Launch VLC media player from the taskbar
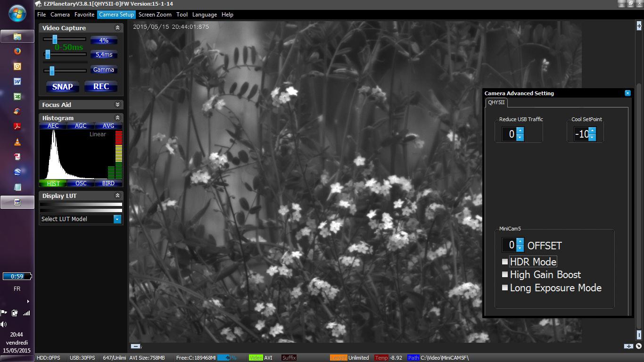 pyautogui.click(x=17, y=142)
